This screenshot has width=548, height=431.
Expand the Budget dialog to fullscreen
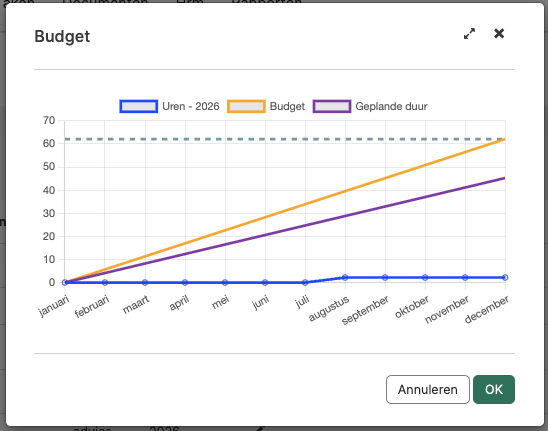(x=469, y=34)
